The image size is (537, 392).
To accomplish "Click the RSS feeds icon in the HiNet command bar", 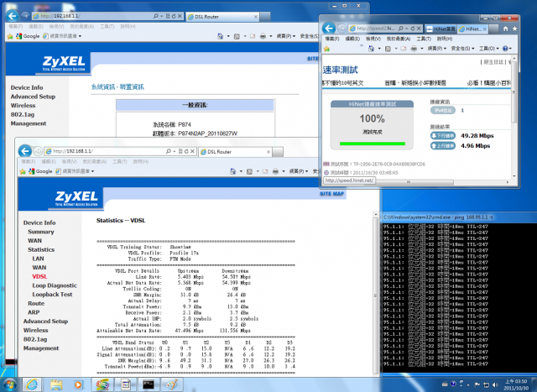I will click(x=388, y=49).
